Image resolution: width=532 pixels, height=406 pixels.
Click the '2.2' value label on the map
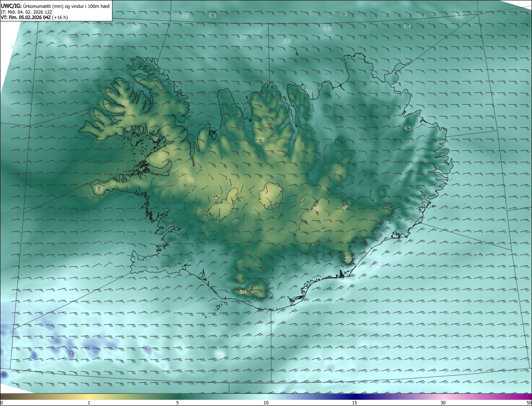[x=191, y=181]
